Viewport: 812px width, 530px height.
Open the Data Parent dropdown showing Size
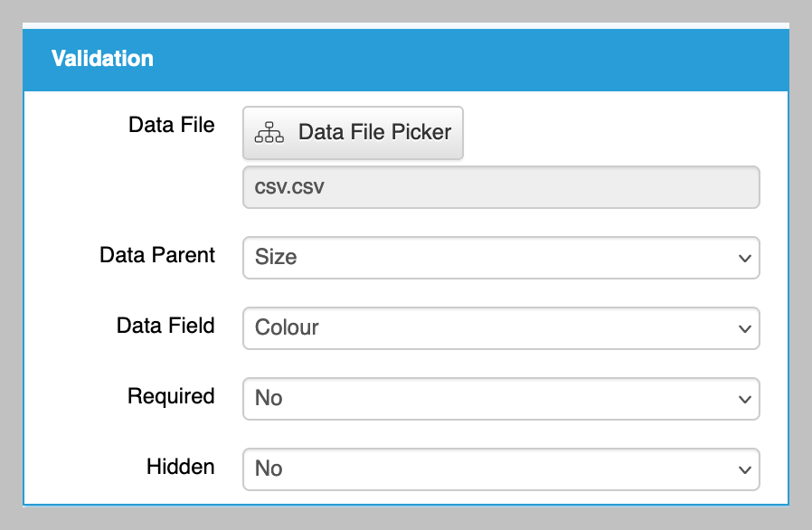pos(501,258)
